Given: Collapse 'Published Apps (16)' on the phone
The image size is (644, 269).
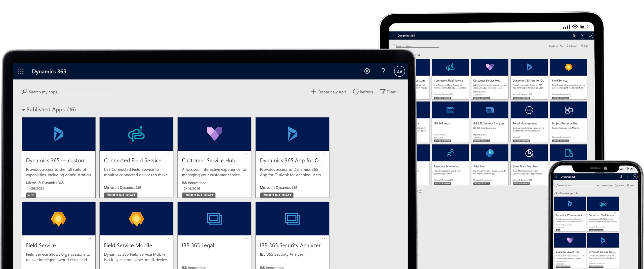Looking at the screenshot, I should [555, 193].
